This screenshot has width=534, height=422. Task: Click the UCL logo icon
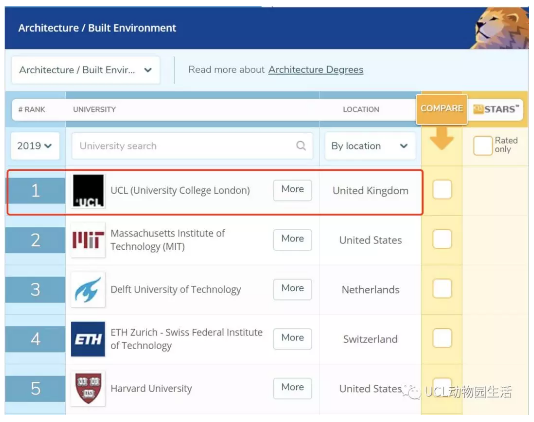click(x=88, y=191)
